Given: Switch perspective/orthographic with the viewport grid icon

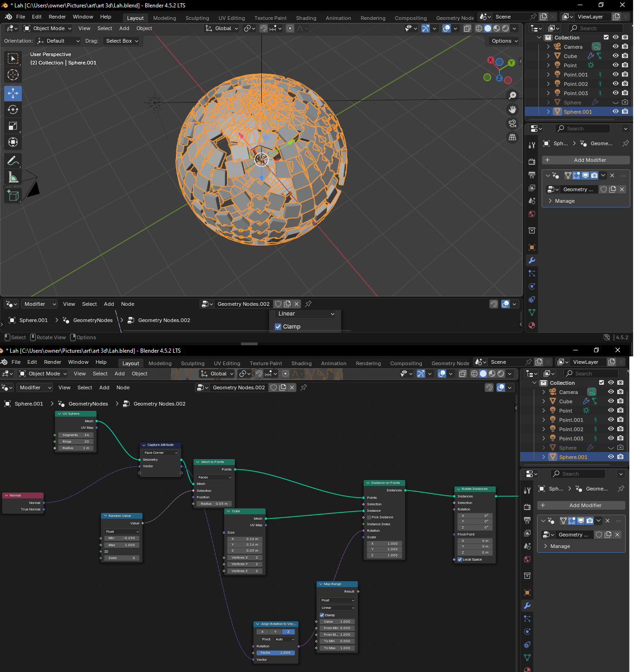Looking at the screenshot, I should (512, 137).
